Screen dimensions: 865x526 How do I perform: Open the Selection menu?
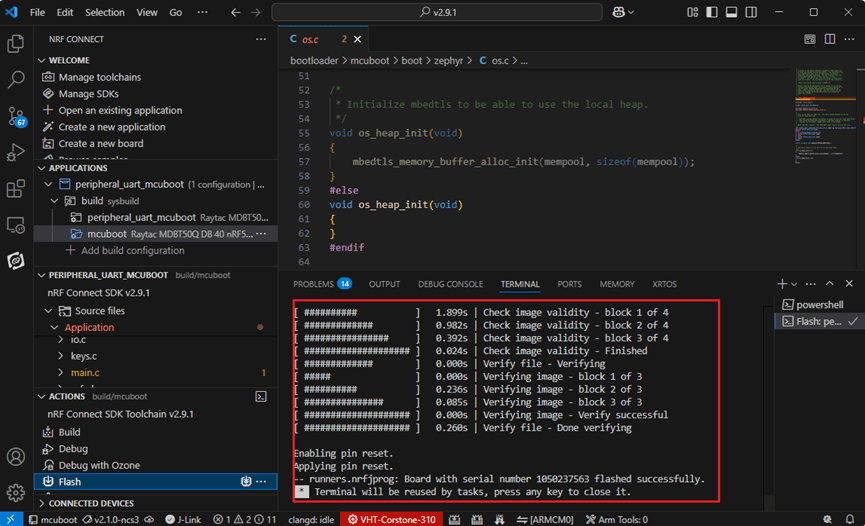click(105, 12)
